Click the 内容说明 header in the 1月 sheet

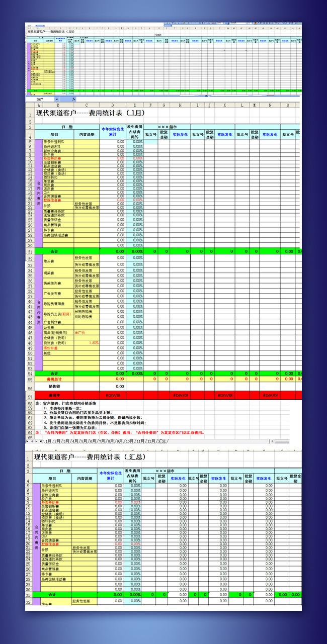[x=87, y=135]
